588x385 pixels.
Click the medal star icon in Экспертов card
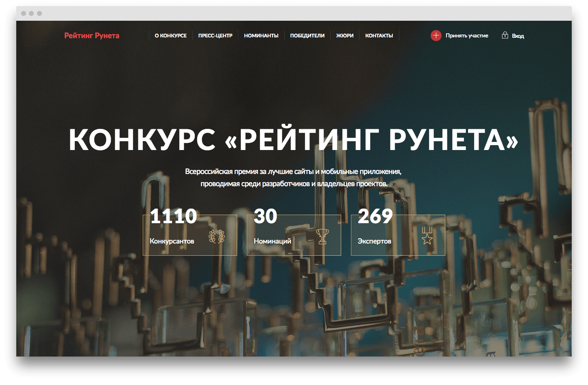427,236
